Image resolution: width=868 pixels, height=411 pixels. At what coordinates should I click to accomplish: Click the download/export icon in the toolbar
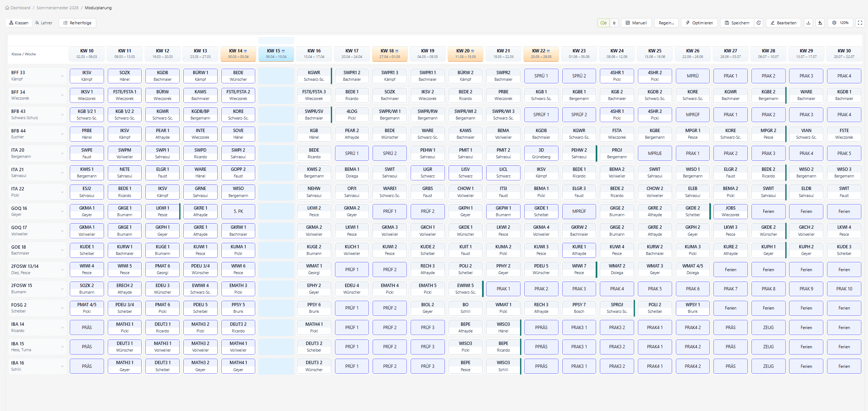click(808, 23)
